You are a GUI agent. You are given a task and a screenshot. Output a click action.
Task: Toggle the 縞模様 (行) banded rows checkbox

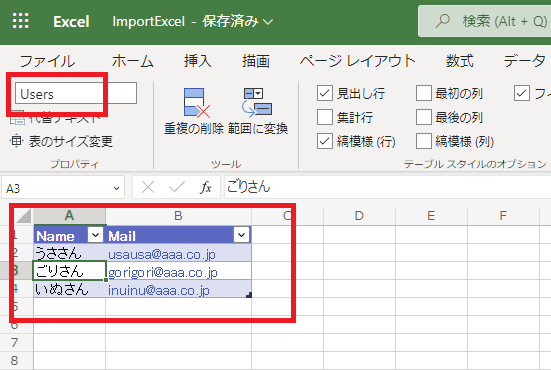point(325,141)
